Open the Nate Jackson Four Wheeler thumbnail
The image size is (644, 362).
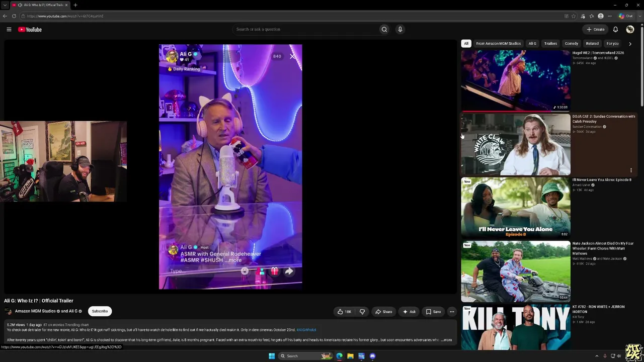point(516,271)
